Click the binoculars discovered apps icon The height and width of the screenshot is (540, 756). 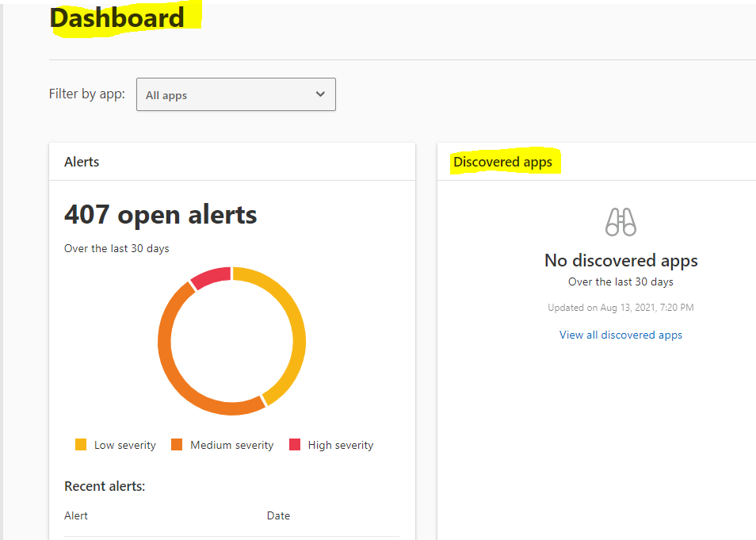coord(620,222)
